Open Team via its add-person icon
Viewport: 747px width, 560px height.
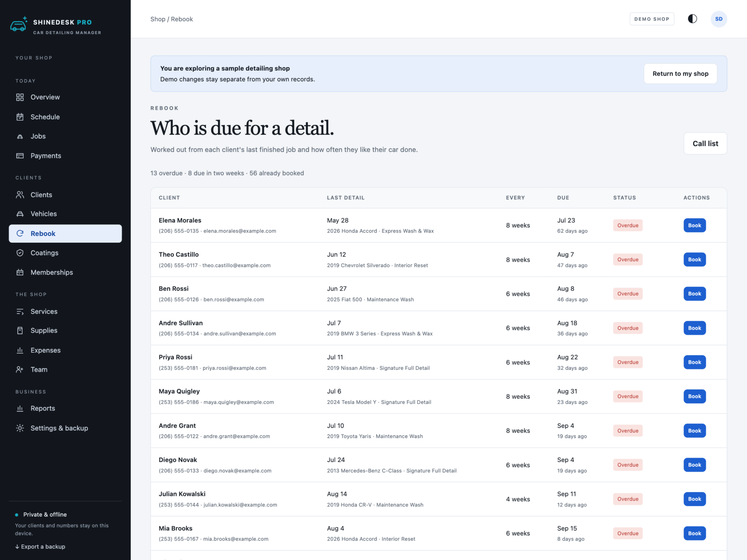click(x=20, y=369)
